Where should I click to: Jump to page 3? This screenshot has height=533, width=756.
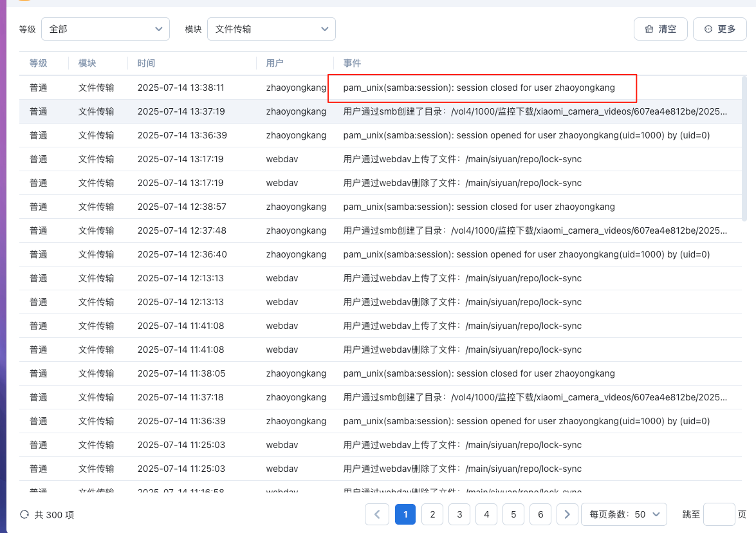pos(459,514)
